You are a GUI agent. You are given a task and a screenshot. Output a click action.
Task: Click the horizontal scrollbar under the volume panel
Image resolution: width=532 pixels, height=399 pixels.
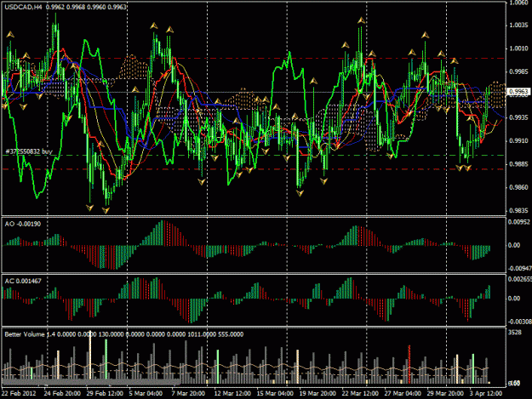point(91,383)
